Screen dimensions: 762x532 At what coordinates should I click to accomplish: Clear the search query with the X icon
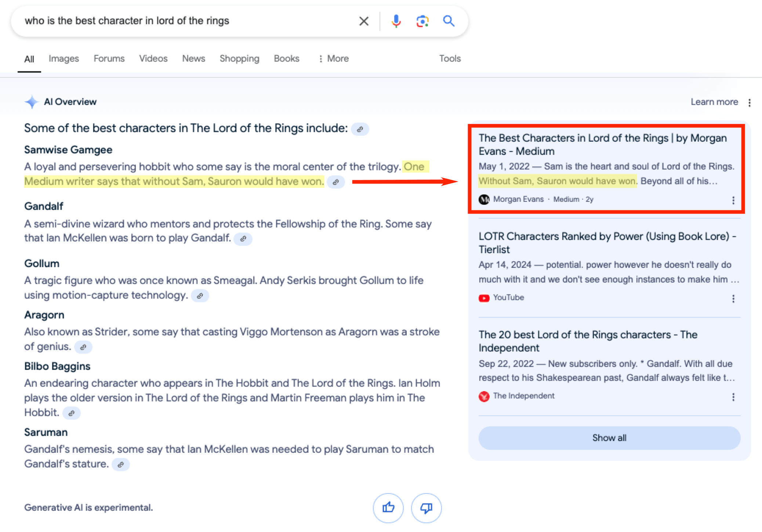(363, 21)
